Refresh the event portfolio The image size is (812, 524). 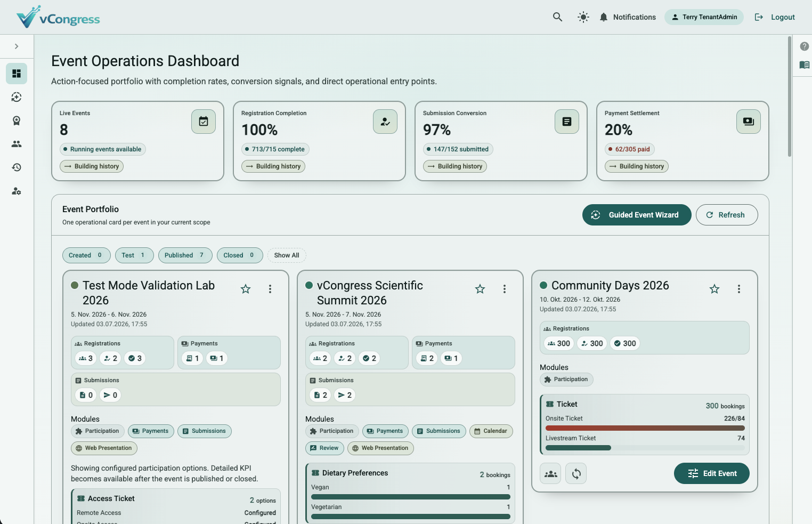click(727, 215)
